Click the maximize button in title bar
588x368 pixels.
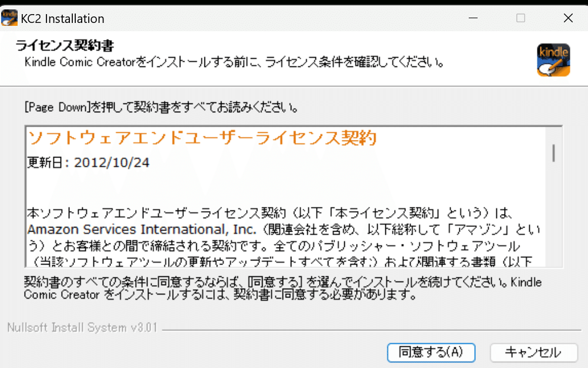(520, 18)
